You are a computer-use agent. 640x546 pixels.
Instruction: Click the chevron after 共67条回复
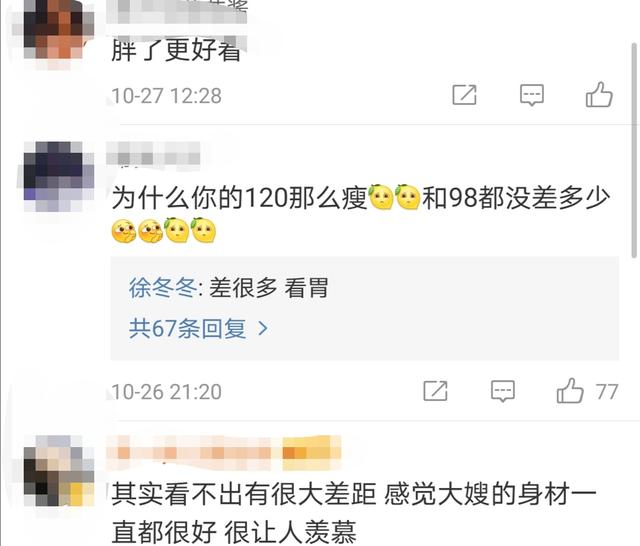point(263,328)
